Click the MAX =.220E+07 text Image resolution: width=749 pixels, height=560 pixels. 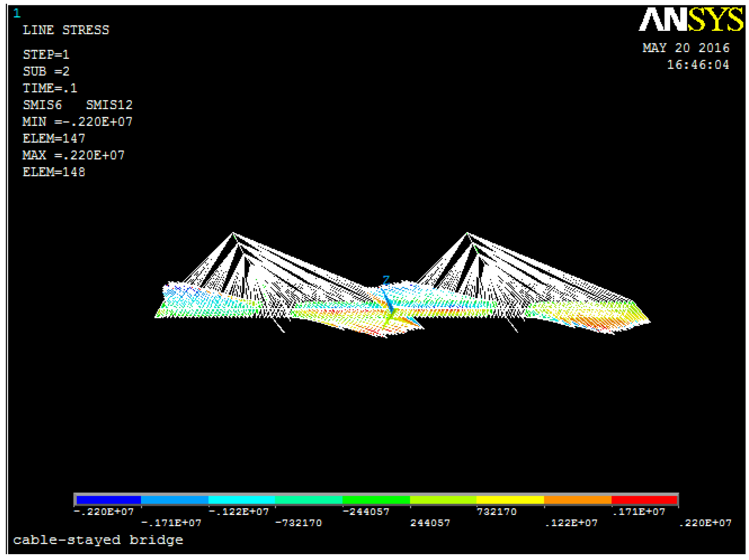click(x=73, y=155)
